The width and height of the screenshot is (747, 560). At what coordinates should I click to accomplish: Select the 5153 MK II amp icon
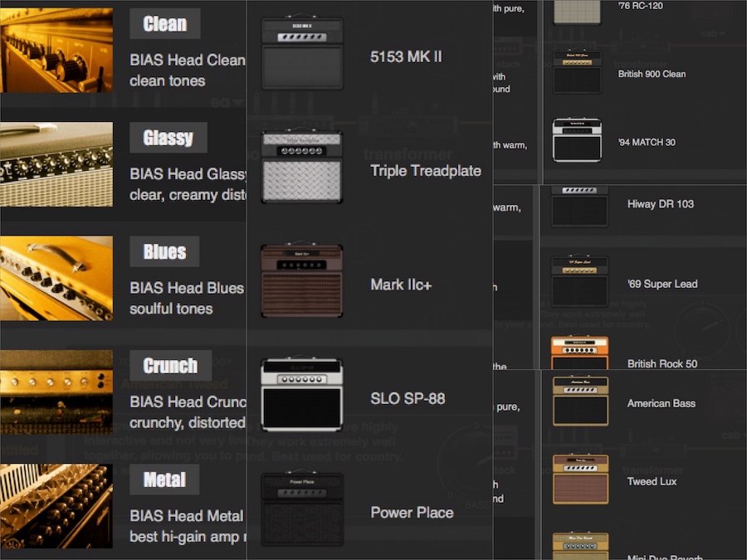(x=302, y=52)
